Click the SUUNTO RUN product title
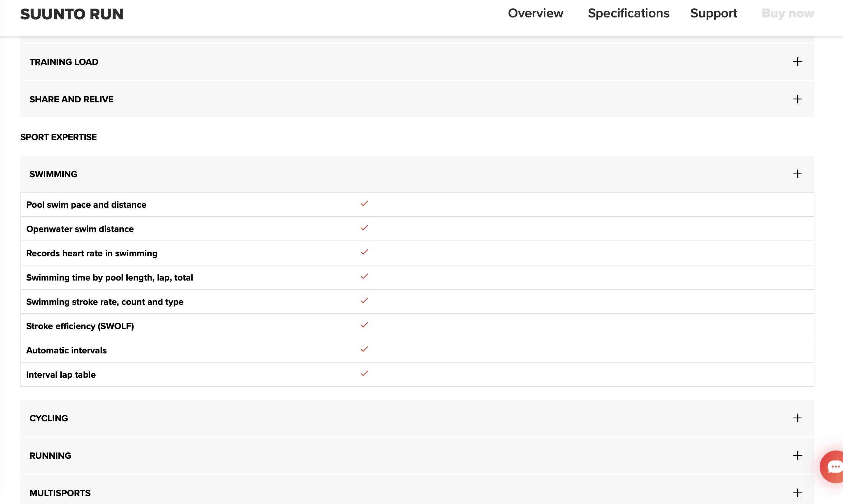Image resolution: width=843 pixels, height=504 pixels. click(x=72, y=14)
